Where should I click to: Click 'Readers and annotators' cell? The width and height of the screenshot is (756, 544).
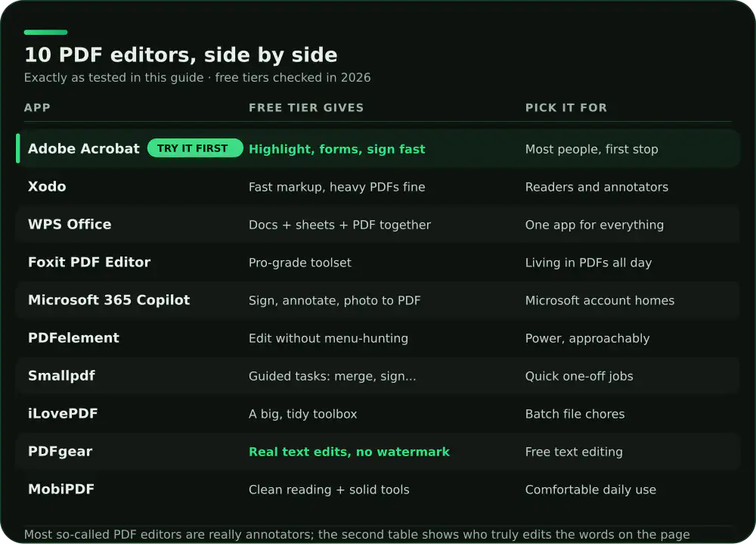[x=597, y=187]
